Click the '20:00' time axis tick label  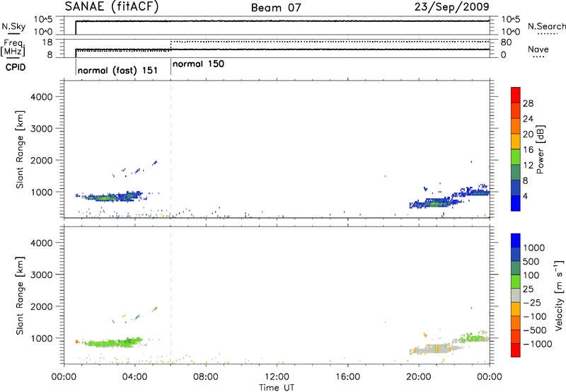(418, 377)
